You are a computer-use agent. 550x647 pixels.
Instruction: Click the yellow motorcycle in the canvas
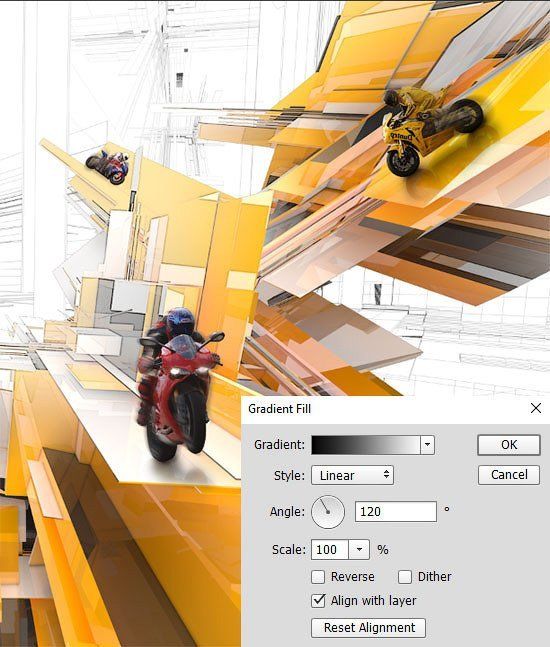(431, 130)
